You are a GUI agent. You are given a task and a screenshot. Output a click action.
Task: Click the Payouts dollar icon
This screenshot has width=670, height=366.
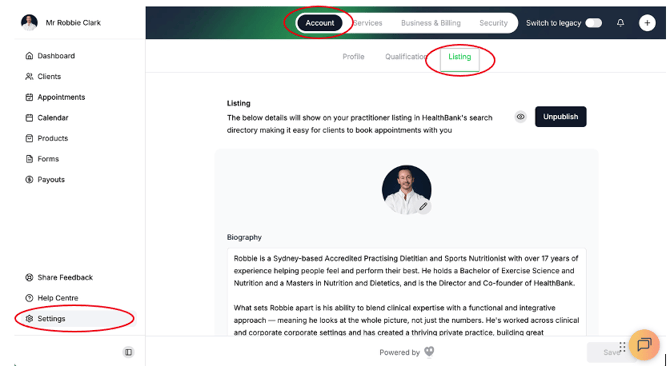(29, 179)
